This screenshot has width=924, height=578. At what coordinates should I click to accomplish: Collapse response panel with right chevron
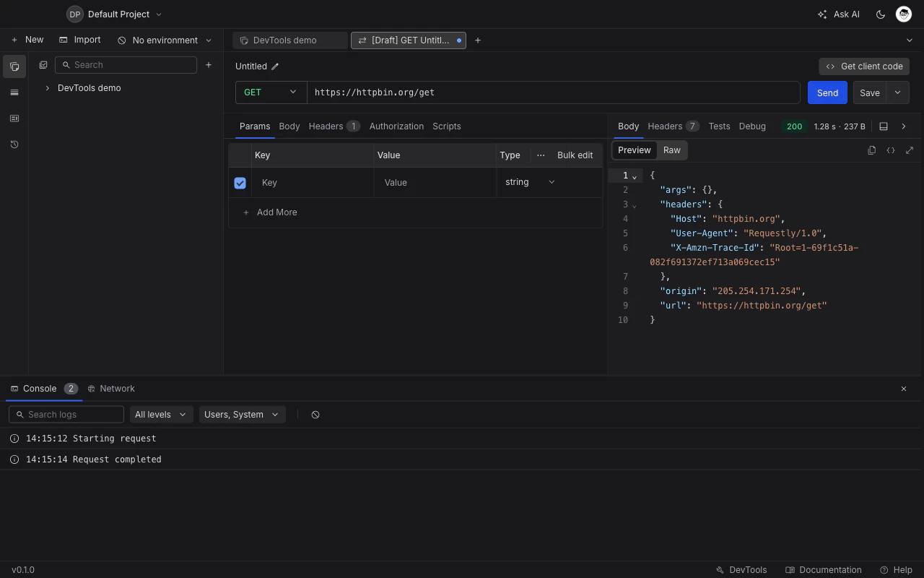(904, 126)
